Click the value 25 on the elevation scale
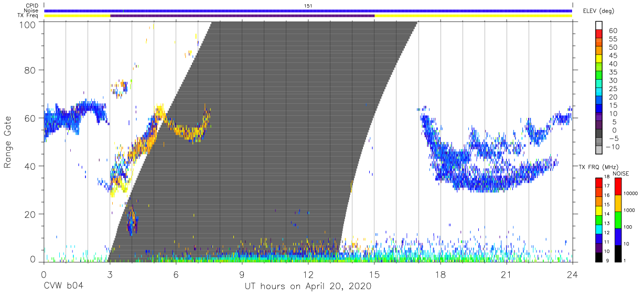Viewport: 644px width, 297px height. coord(613,89)
